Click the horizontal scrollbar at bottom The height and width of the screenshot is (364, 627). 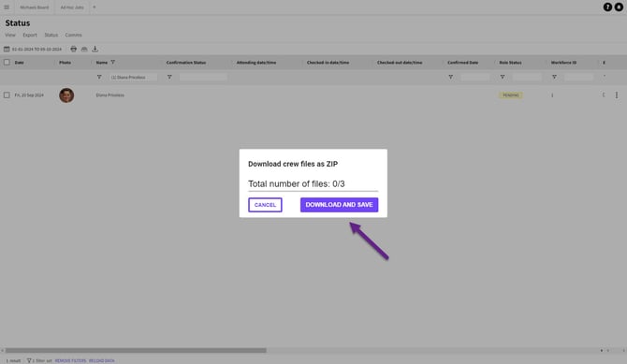point(136,350)
